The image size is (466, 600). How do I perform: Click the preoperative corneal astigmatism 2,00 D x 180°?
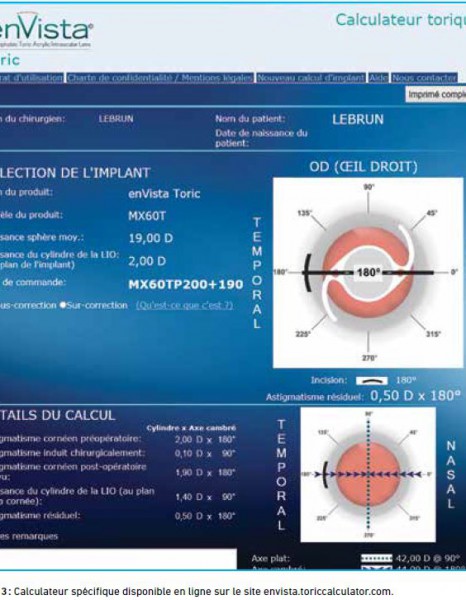(205, 439)
